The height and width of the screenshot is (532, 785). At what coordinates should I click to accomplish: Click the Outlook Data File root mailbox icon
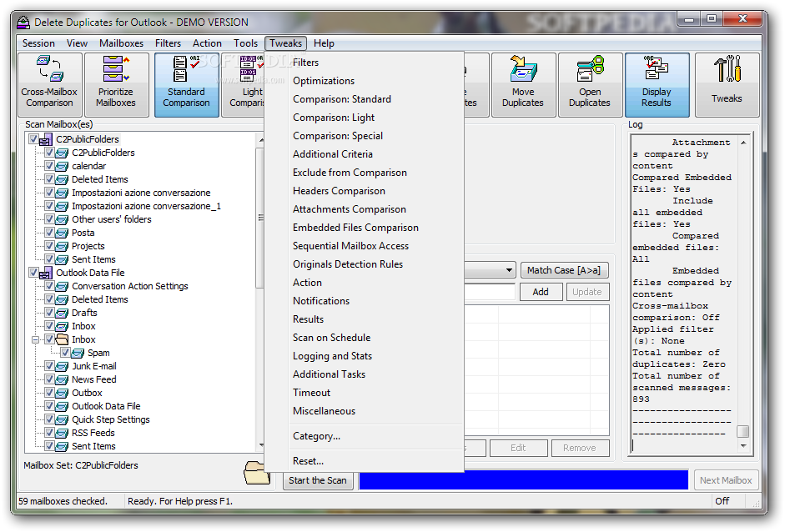pyautogui.click(x=46, y=274)
